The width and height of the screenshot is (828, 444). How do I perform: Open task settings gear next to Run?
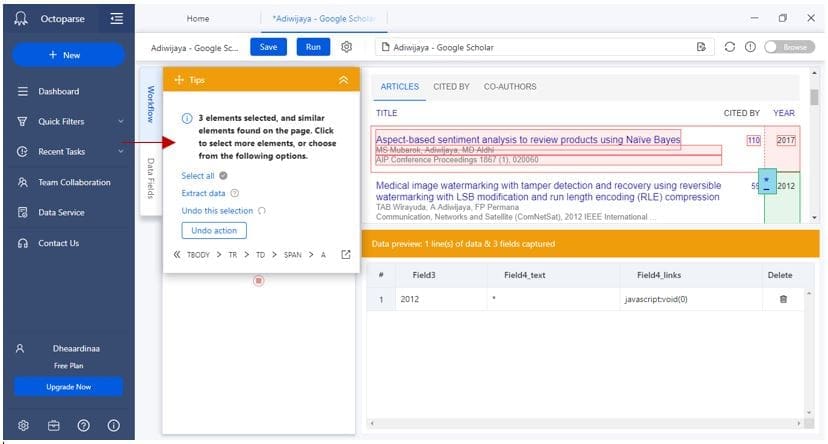click(x=346, y=47)
